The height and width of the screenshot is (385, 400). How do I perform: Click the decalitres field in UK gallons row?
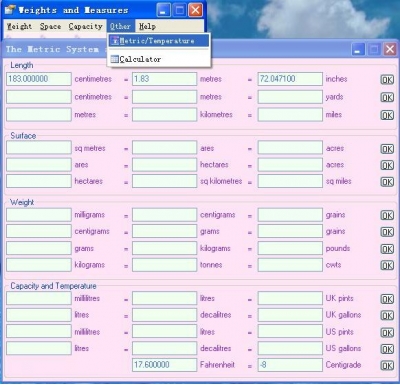click(164, 315)
